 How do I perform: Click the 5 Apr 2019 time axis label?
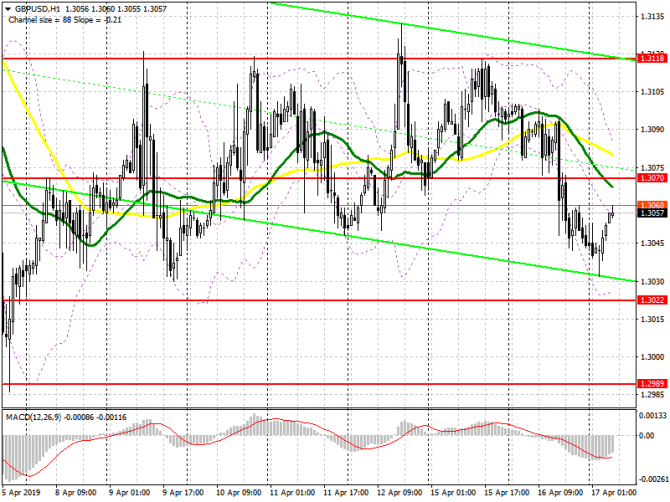tap(21, 493)
